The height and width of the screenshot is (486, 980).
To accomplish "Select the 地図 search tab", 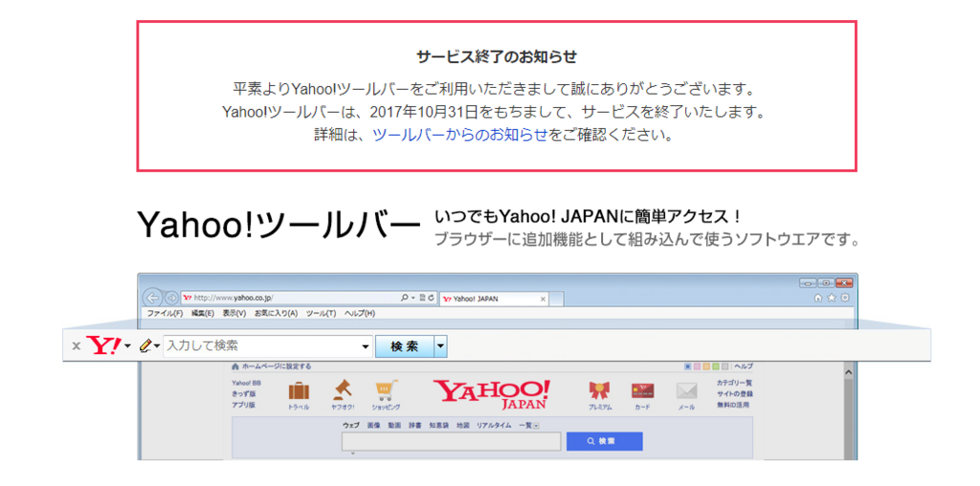I will click(x=462, y=426).
